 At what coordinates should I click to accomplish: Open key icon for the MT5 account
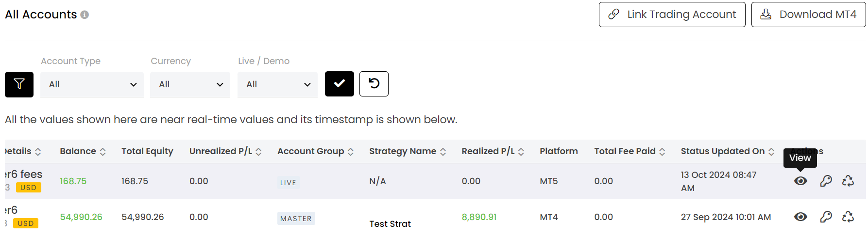point(826,181)
